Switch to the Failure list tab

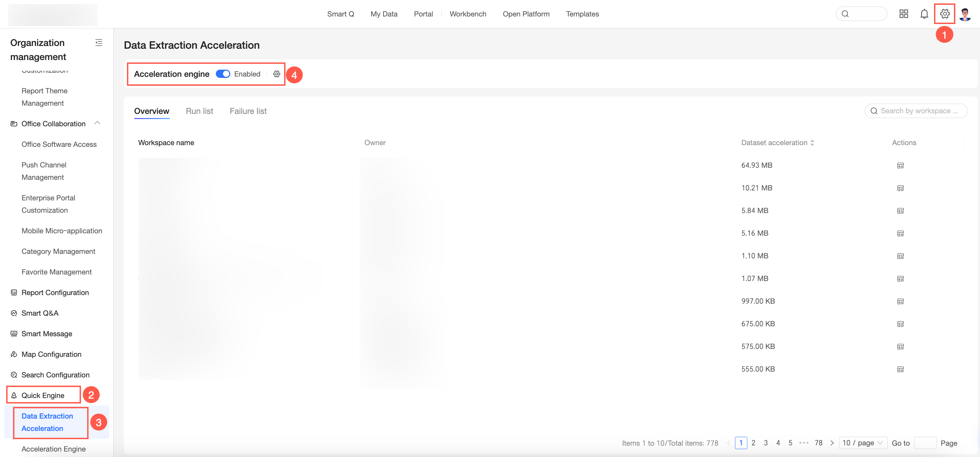[248, 111]
